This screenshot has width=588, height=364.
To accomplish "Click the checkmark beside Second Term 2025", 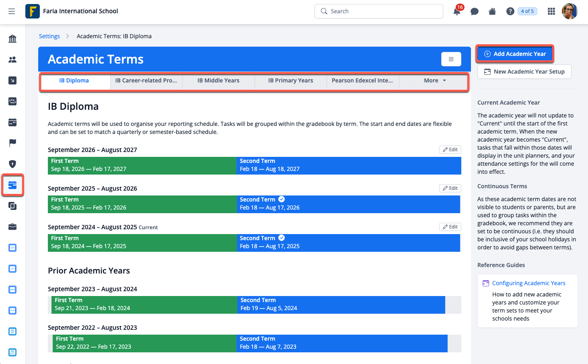I will pyautogui.click(x=282, y=238).
